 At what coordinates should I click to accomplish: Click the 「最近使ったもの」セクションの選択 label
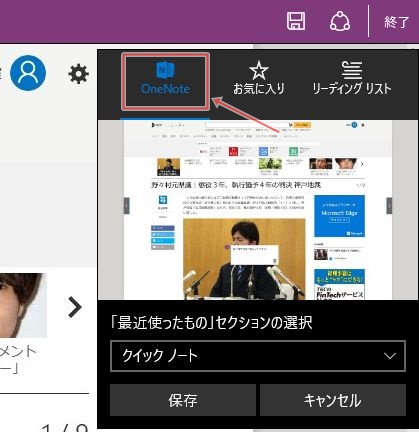tap(211, 323)
